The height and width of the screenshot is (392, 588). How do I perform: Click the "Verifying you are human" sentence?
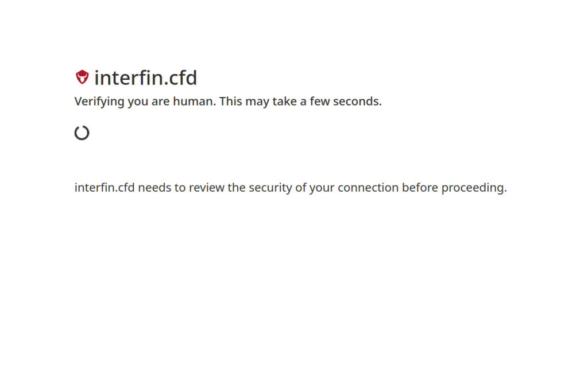click(145, 102)
